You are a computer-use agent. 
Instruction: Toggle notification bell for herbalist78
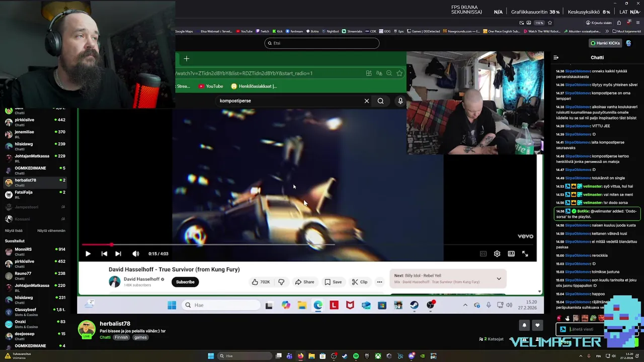click(x=524, y=325)
